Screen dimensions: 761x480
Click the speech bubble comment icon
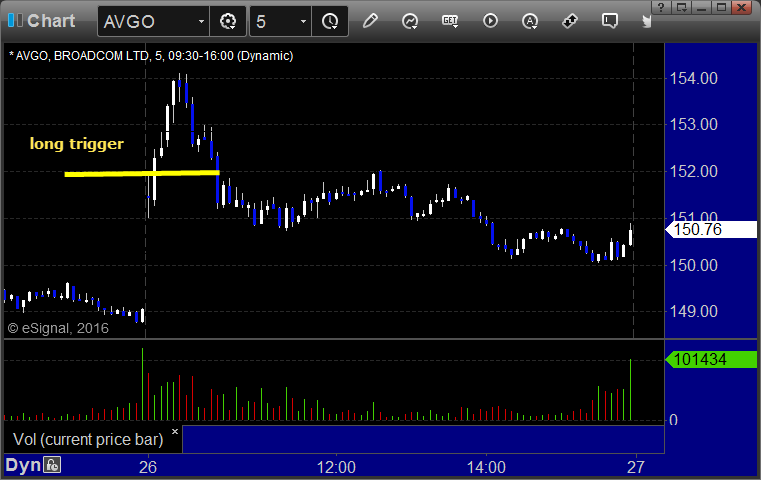(x=610, y=21)
